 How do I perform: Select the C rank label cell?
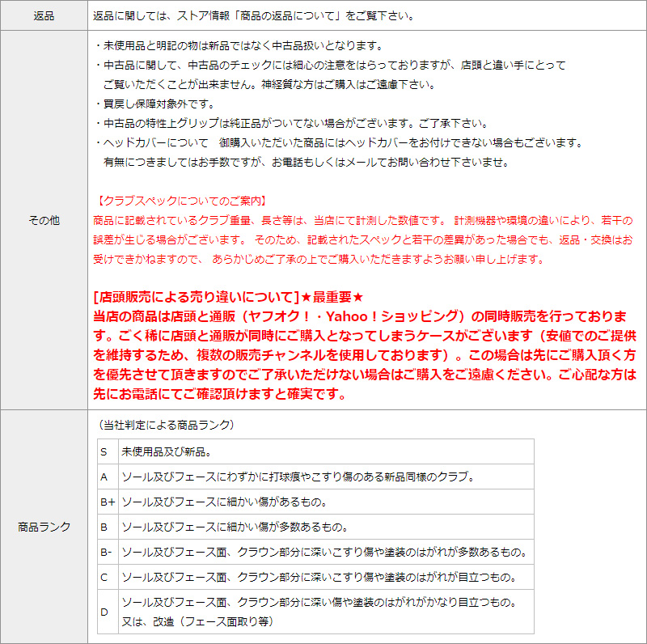click(x=107, y=577)
